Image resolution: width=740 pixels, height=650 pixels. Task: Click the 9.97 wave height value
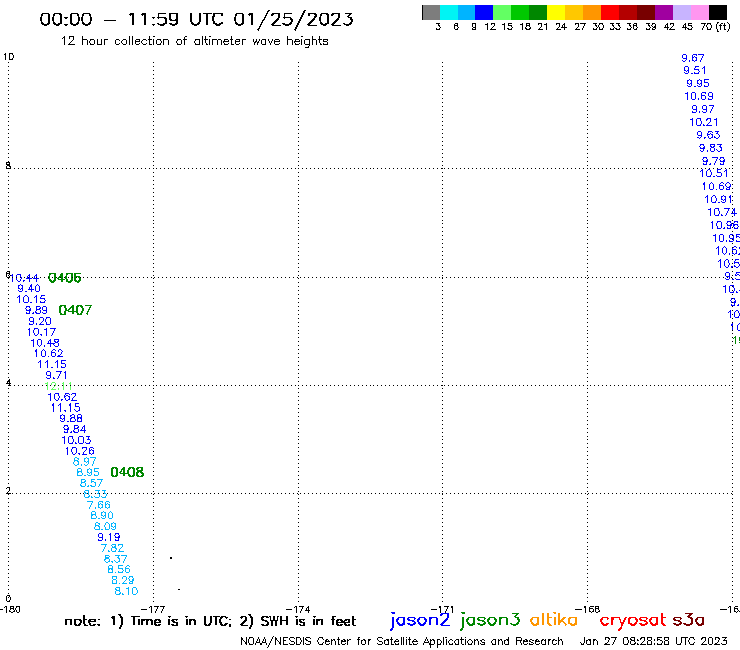pos(703,110)
